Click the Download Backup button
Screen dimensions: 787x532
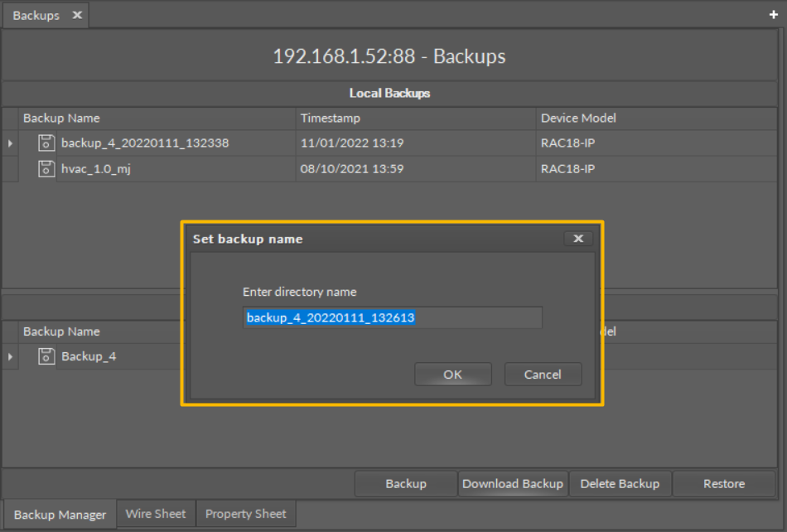[x=513, y=483]
